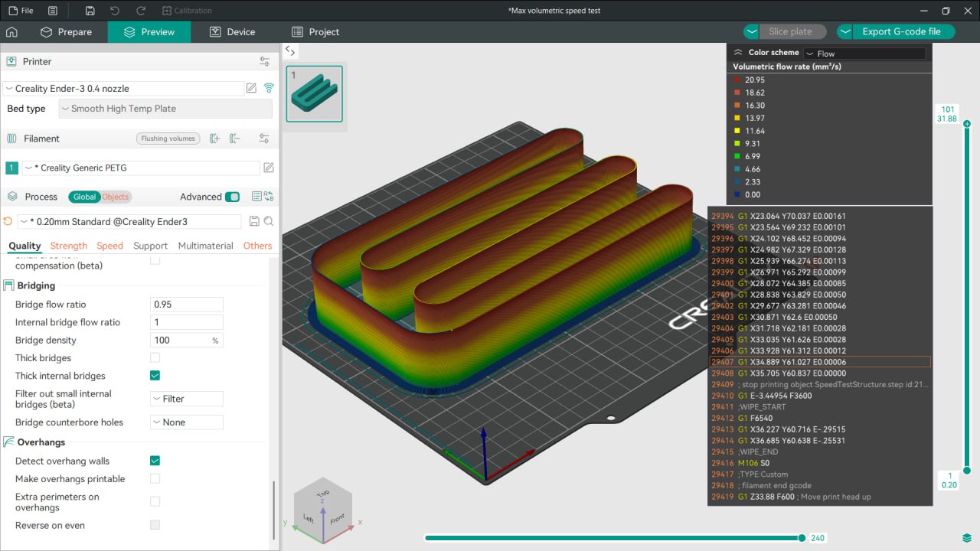The image size is (980, 551).
Task: Click the compare presets A/B icon
Action: click(x=269, y=197)
